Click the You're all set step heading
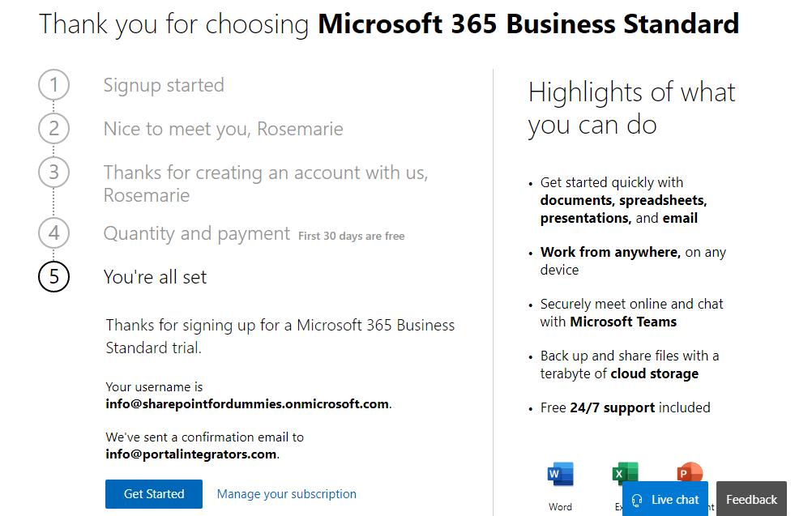 155,277
